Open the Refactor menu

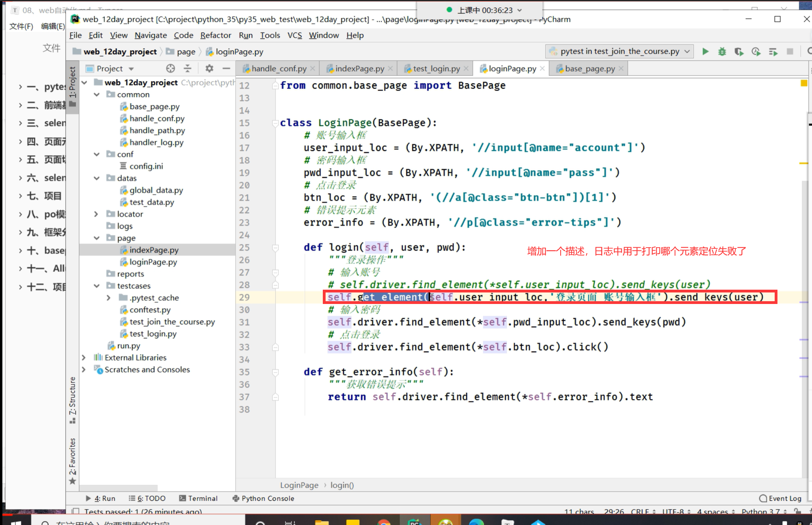click(x=215, y=35)
